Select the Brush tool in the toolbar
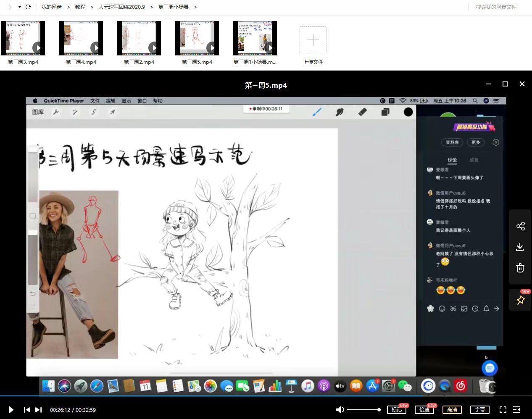This screenshot has width=532, height=419. [317, 112]
